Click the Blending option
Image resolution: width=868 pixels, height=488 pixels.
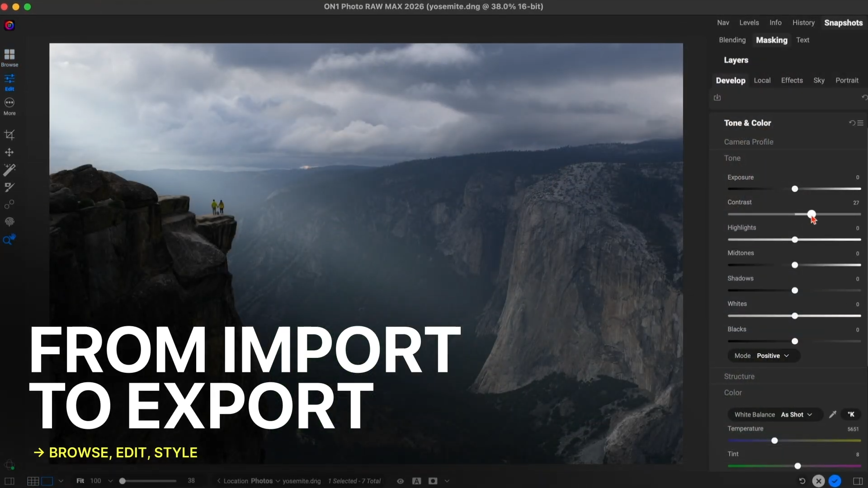click(x=732, y=40)
